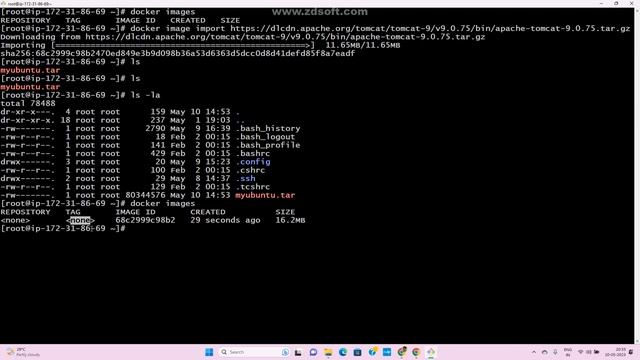
Task: Click the <none> repository value
Action: click(x=16, y=220)
